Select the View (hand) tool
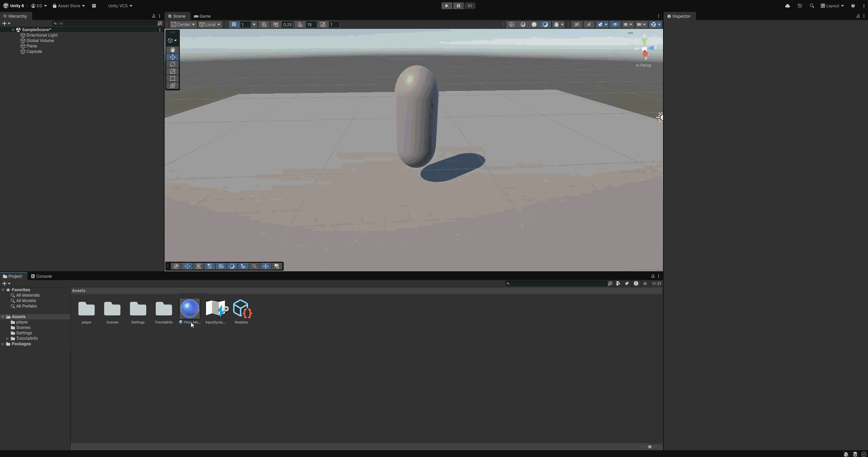The image size is (868, 457). coord(173,50)
